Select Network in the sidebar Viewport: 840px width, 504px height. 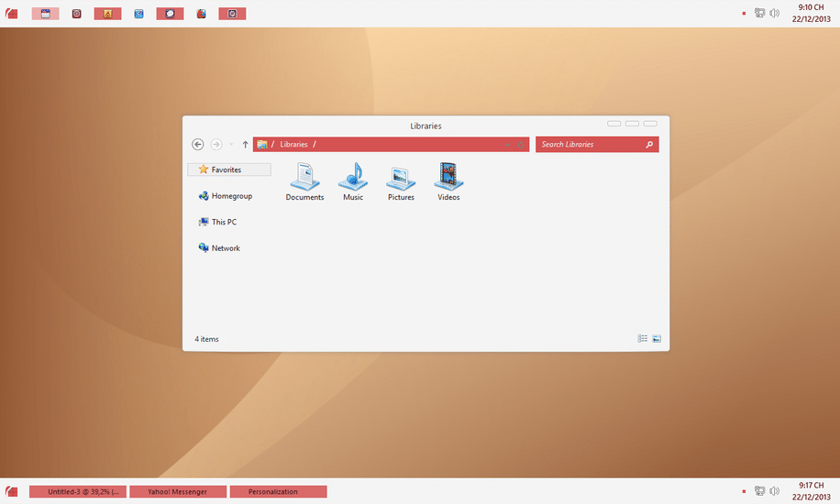pyautogui.click(x=226, y=248)
